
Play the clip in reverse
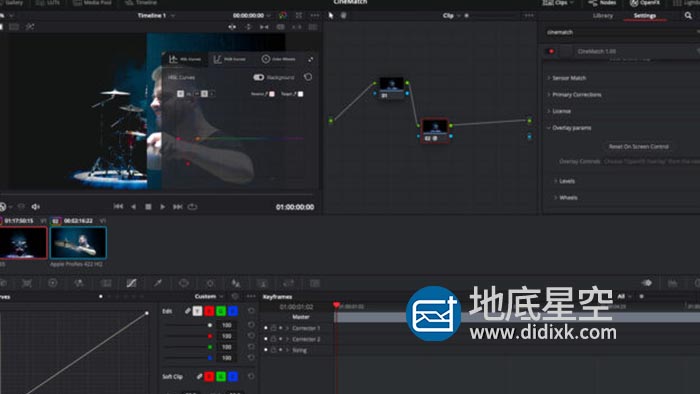click(x=133, y=207)
